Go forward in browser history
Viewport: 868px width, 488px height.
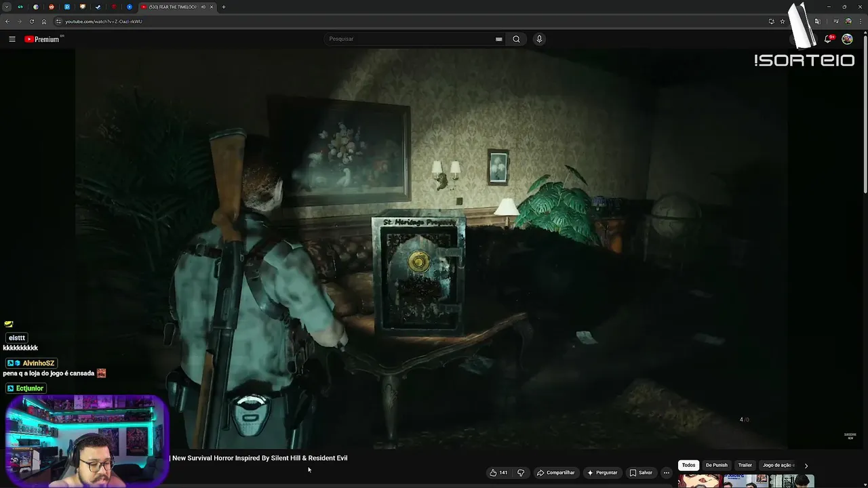coord(19,21)
